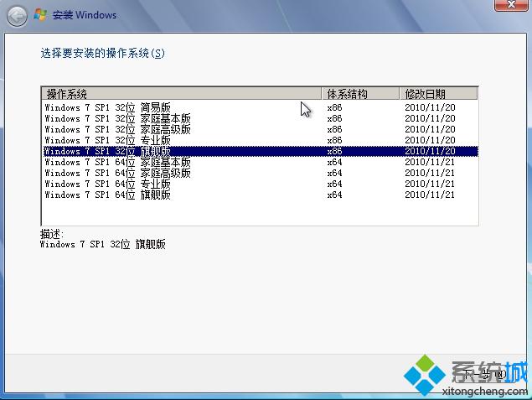Click 2010/11/21 date of 64位 专业版
This screenshot has width=532, height=400.
point(430,184)
